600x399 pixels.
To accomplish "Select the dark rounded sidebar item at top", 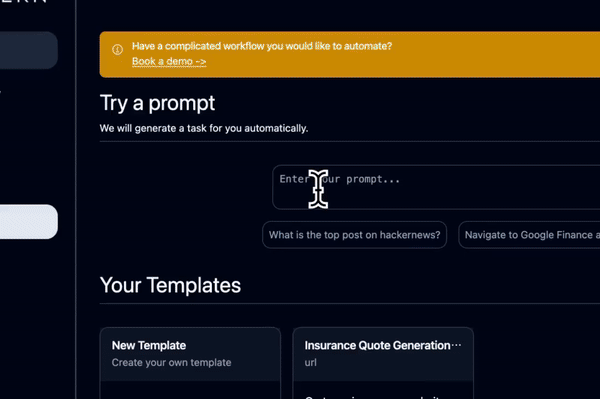I will tap(29, 50).
